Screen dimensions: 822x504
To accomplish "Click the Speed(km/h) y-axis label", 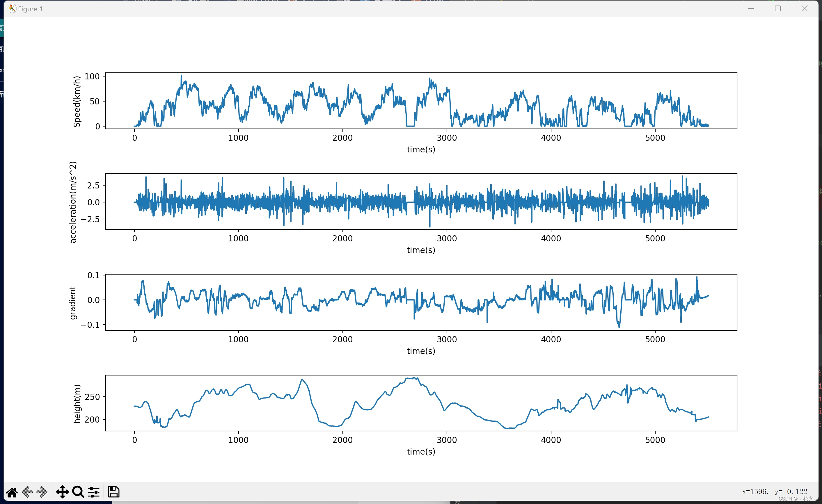I will pos(77,101).
